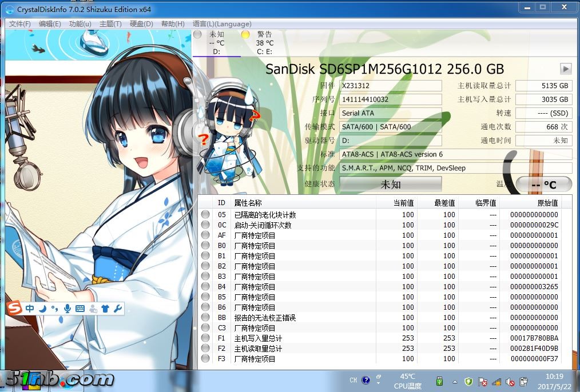Open the 功能(u) menu
The height and width of the screenshot is (392, 580).
pyautogui.click(x=80, y=23)
